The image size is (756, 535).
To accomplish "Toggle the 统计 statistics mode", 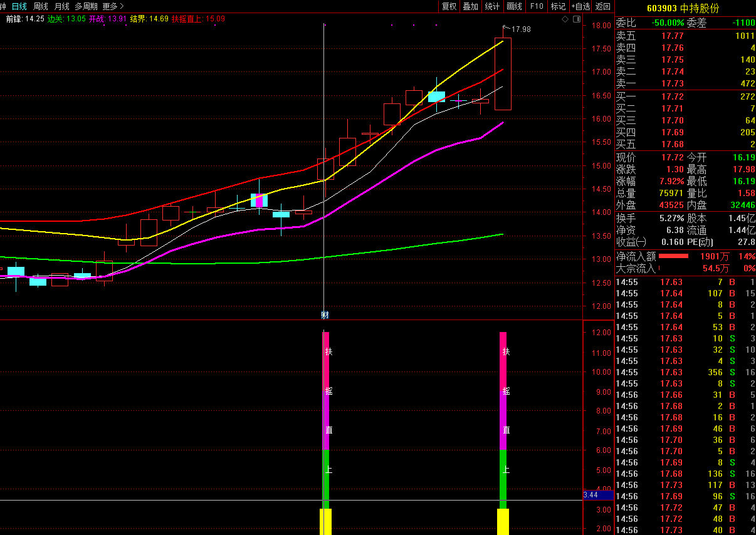I will [492, 6].
